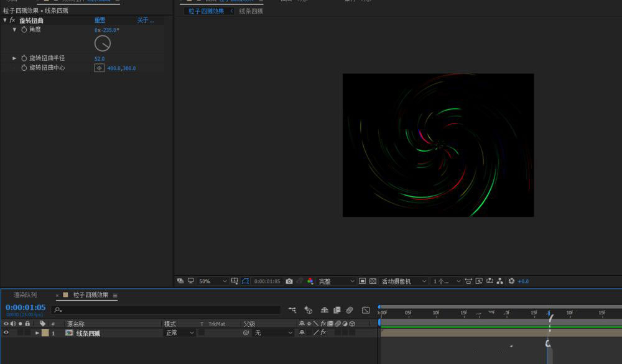Viewport: 622px width, 364px height.
Task: Collapse the 角度 property
Action: (15, 30)
